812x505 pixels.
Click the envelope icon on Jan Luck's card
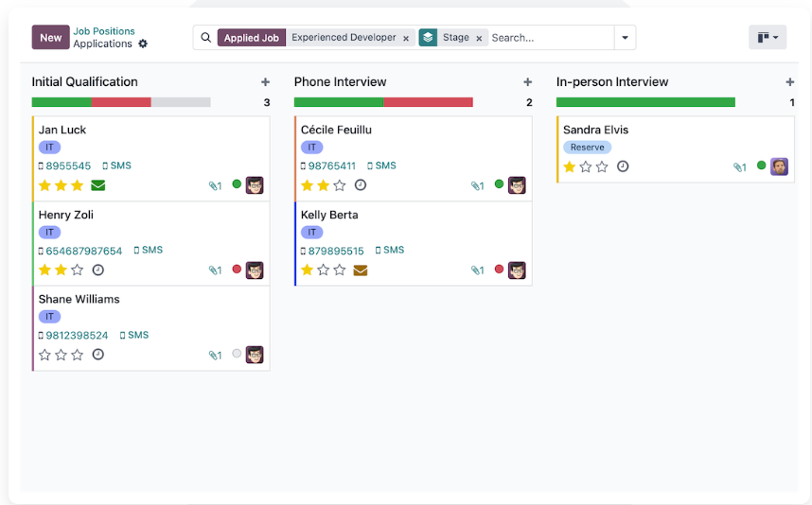tap(98, 185)
